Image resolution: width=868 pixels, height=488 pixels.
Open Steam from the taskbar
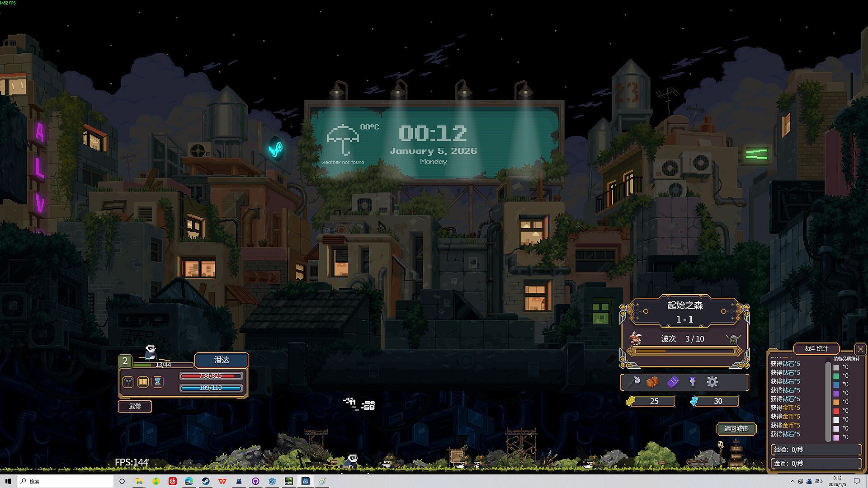pos(205,481)
